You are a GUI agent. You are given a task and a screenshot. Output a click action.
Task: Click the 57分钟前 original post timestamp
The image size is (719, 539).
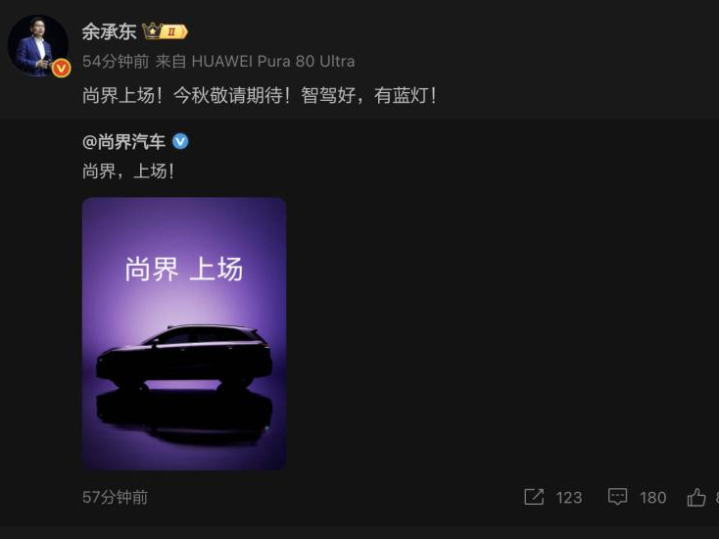coord(115,497)
